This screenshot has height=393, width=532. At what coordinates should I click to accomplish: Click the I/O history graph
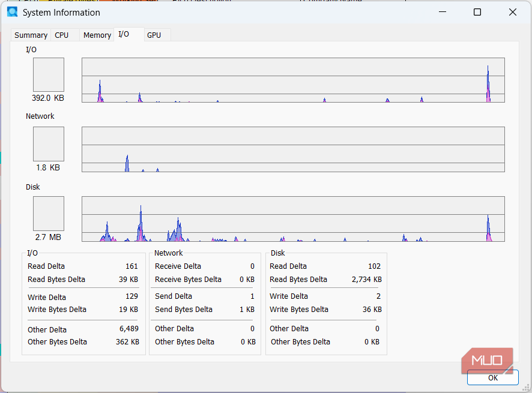point(293,80)
